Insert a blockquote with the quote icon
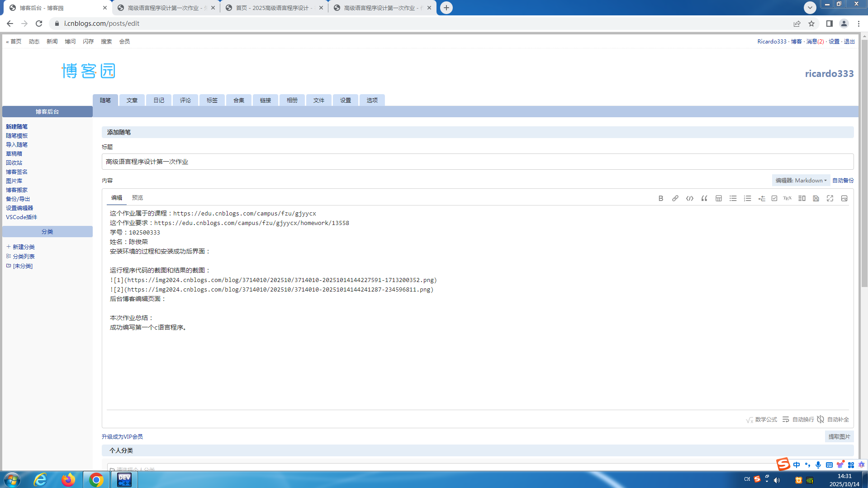This screenshot has height=488, width=868. pos(704,198)
